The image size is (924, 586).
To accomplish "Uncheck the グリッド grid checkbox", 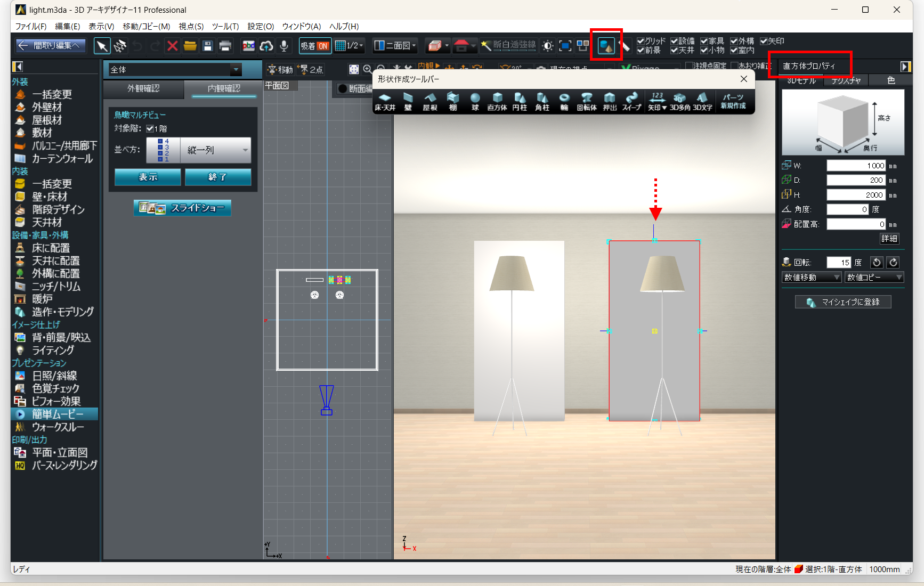I will (641, 41).
